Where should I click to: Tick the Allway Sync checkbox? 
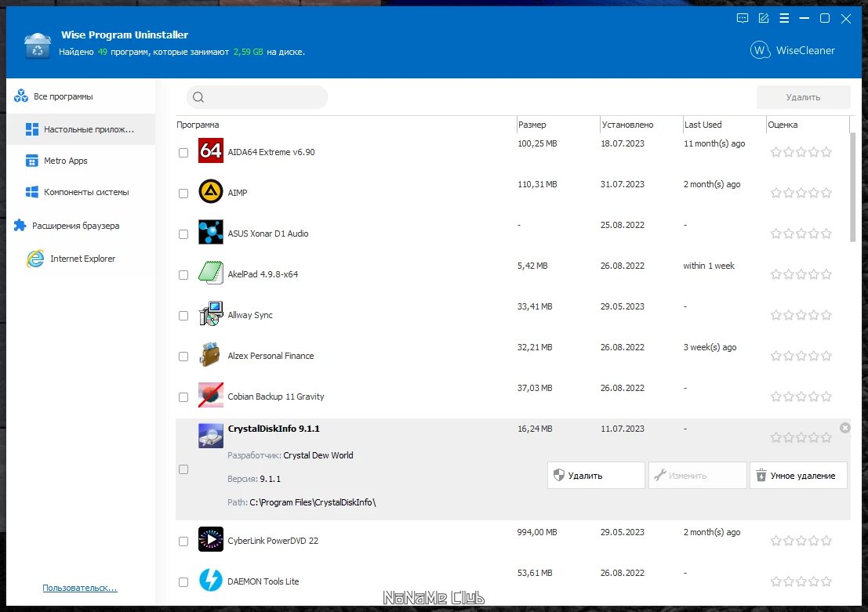click(x=183, y=316)
